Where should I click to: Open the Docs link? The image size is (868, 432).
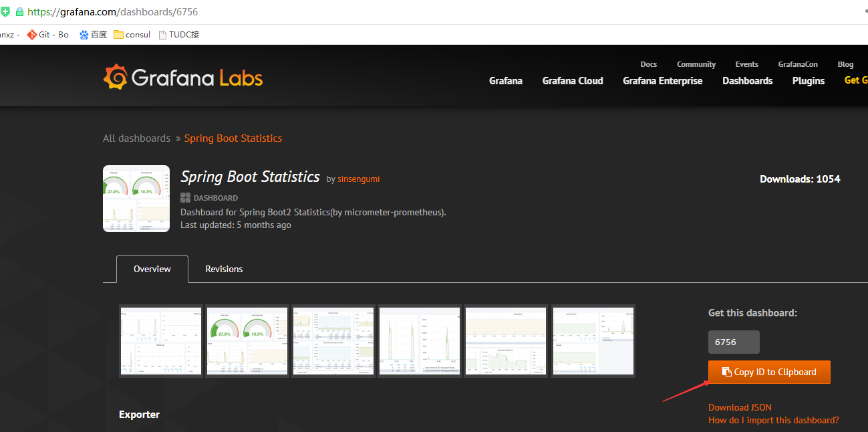(x=649, y=64)
